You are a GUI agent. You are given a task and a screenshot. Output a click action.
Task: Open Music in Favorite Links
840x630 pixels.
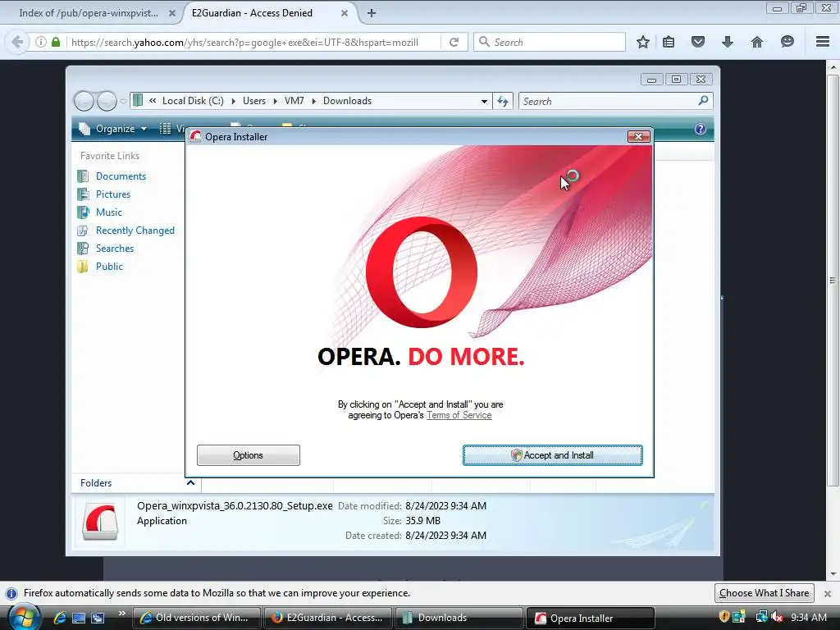(109, 212)
